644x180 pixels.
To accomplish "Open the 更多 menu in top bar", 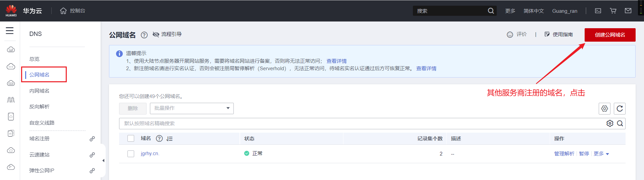I will click(510, 11).
